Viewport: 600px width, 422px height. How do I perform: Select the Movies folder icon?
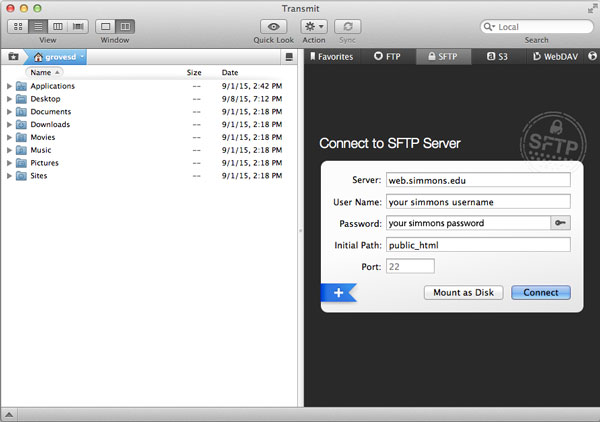pyautogui.click(x=21, y=137)
